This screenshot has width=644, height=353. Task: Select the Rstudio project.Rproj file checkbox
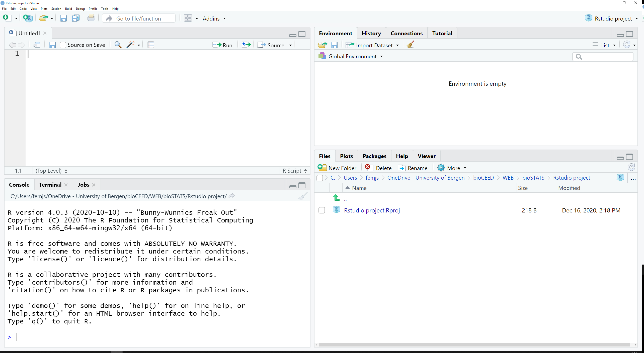tap(322, 210)
